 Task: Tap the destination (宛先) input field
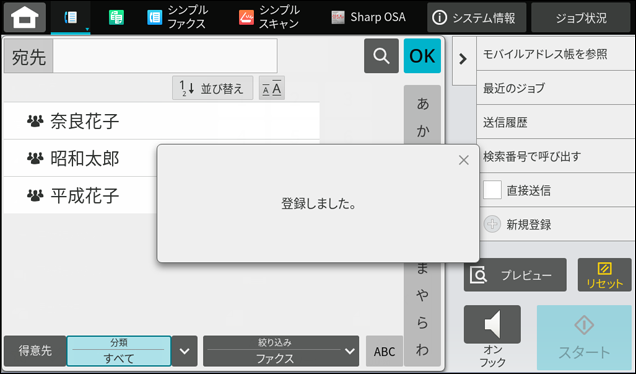[x=165, y=56]
